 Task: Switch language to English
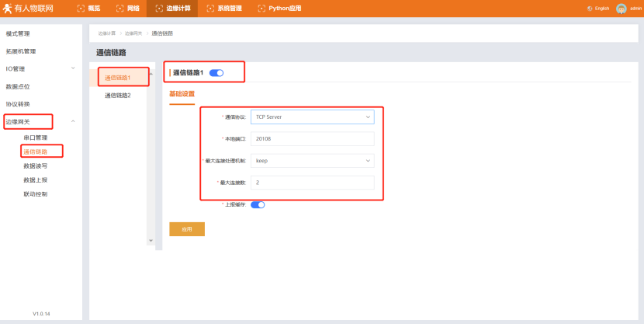click(603, 9)
